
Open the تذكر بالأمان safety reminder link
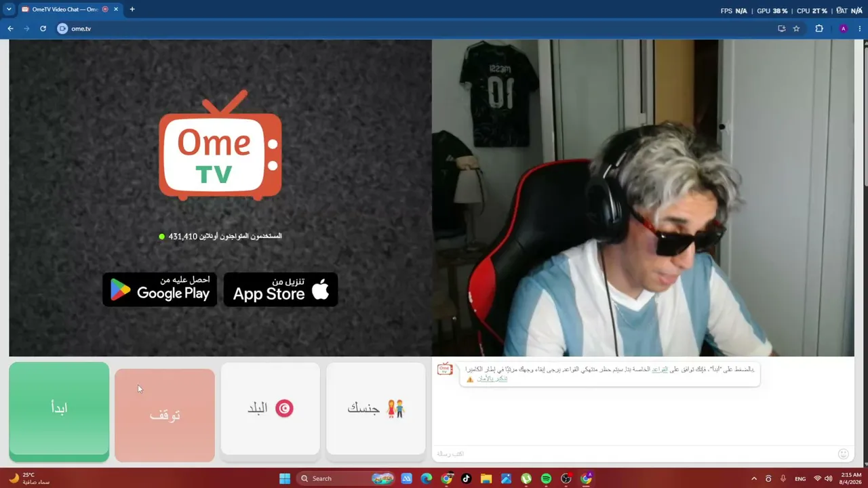click(492, 379)
